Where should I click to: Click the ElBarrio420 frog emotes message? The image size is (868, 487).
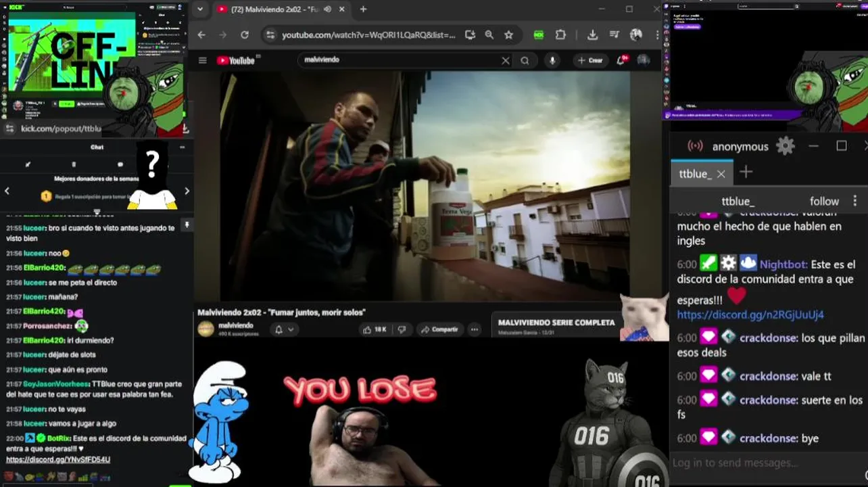click(114, 269)
